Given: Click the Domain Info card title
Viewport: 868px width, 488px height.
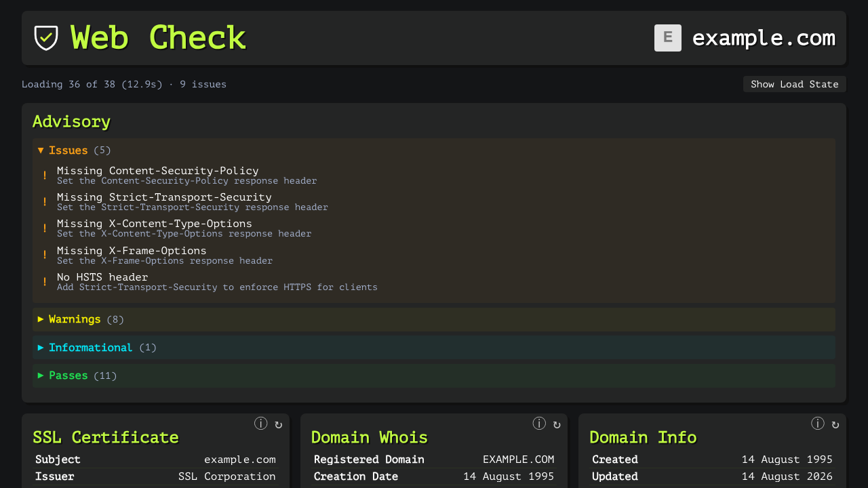Looking at the screenshot, I should point(643,437).
